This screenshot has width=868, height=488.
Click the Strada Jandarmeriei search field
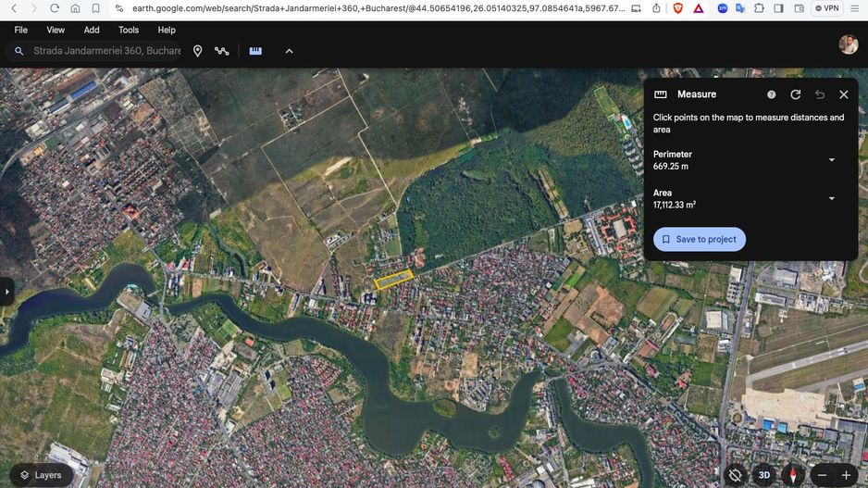pos(106,51)
